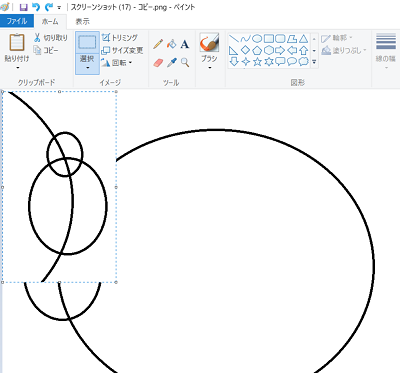Screen dimensions: 400x373
Task: Select the Line shape
Action: click(x=234, y=39)
